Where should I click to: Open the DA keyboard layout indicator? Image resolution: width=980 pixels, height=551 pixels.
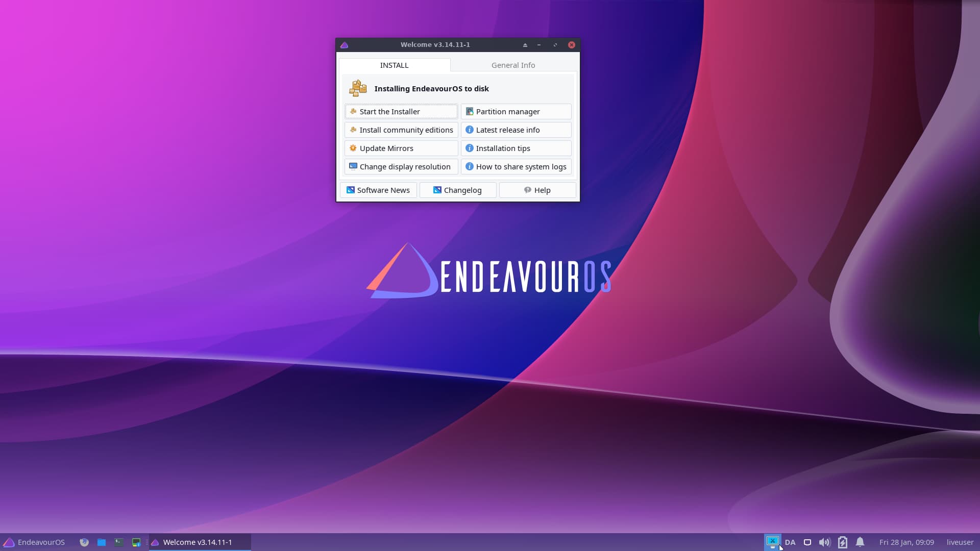pyautogui.click(x=790, y=542)
